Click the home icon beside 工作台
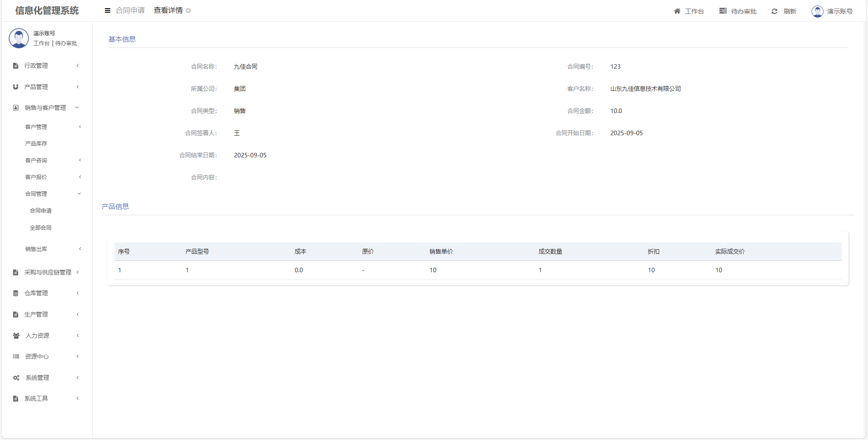This screenshot has height=440, width=868. tap(677, 11)
